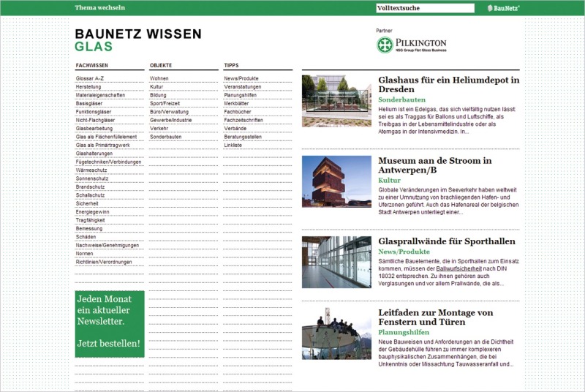Select Brandschutz topic
585x392 pixels.
tap(90, 187)
